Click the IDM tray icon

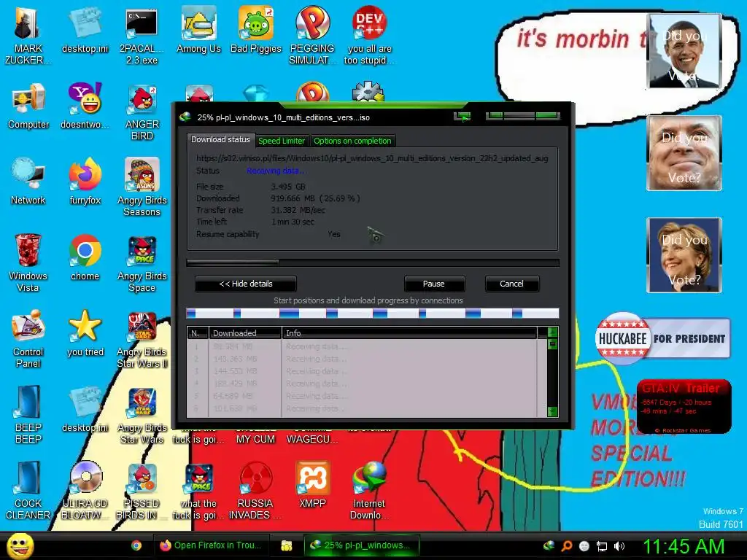549,545
